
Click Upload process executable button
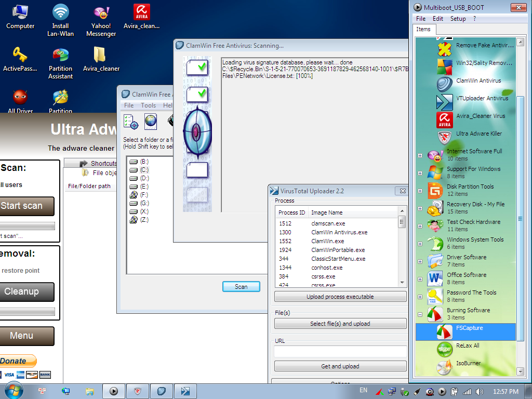(340, 297)
